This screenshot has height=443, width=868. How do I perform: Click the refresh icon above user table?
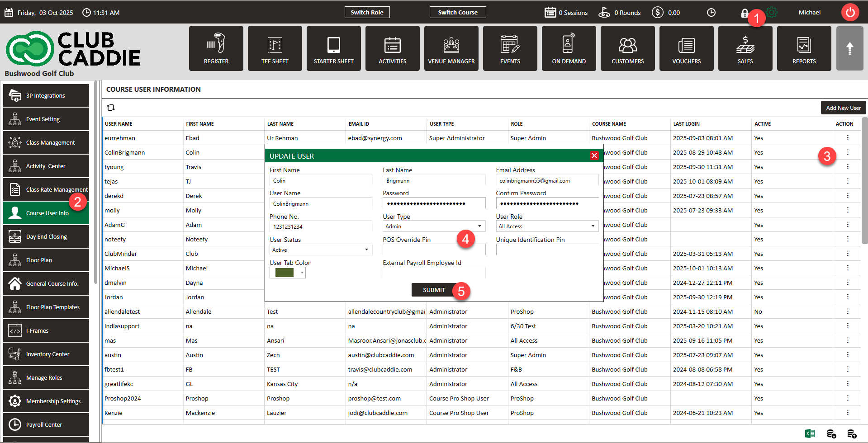[x=111, y=108]
